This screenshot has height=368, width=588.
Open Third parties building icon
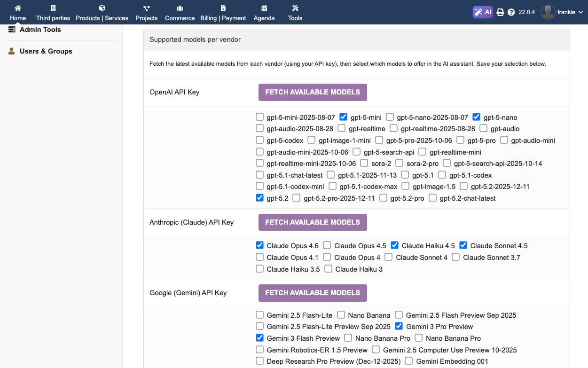53,8
